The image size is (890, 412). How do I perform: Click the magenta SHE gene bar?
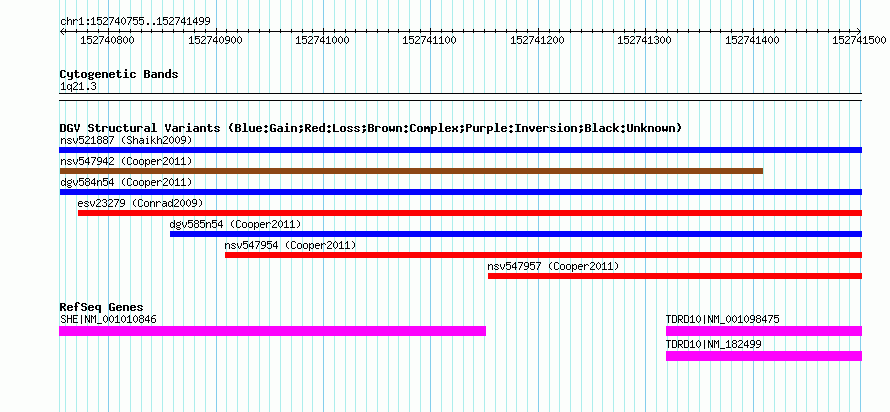point(272,331)
